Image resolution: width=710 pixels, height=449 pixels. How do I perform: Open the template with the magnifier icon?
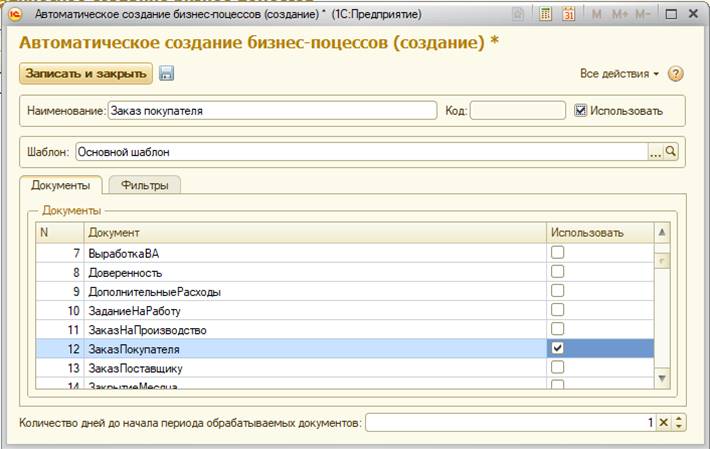(x=671, y=152)
